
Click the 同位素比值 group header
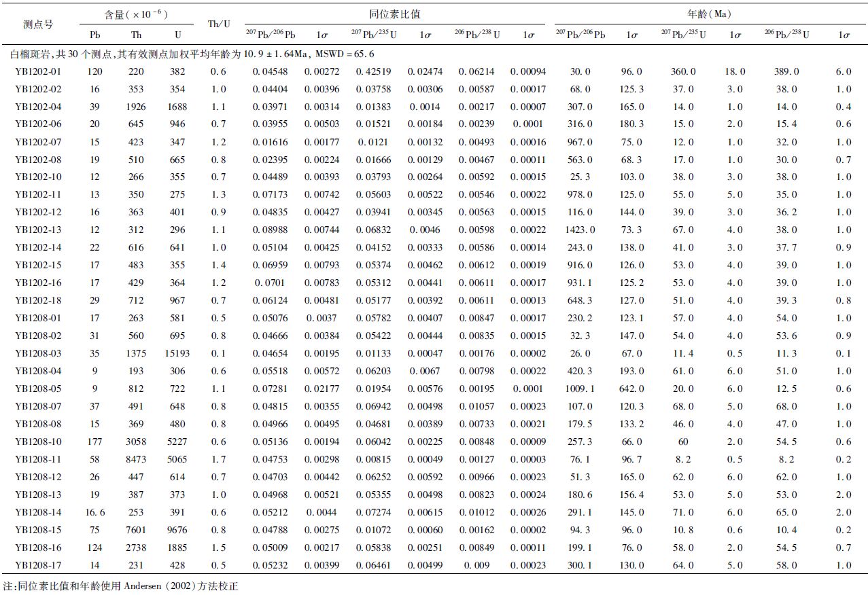tap(394, 14)
